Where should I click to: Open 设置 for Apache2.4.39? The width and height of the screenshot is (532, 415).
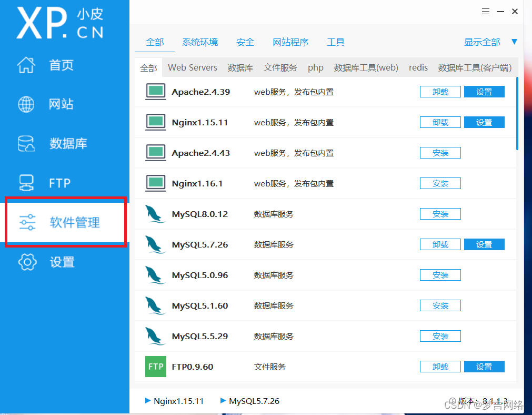coord(484,92)
